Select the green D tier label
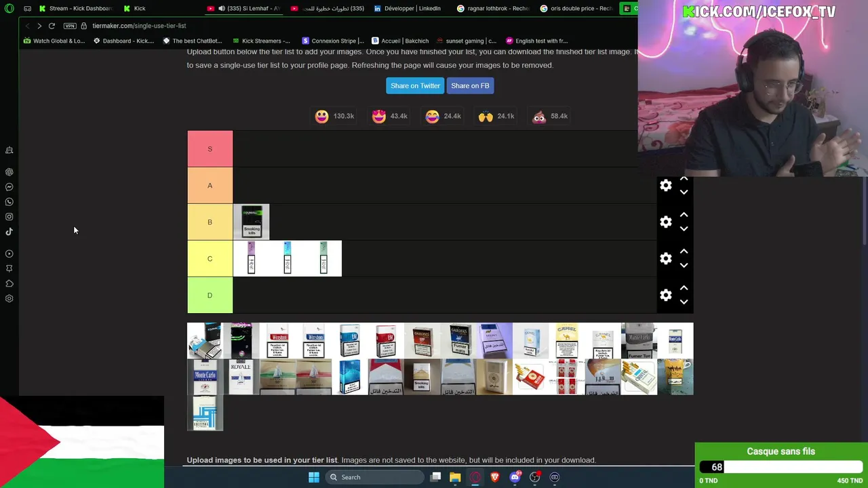The image size is (868, 488). pos(210,296)
